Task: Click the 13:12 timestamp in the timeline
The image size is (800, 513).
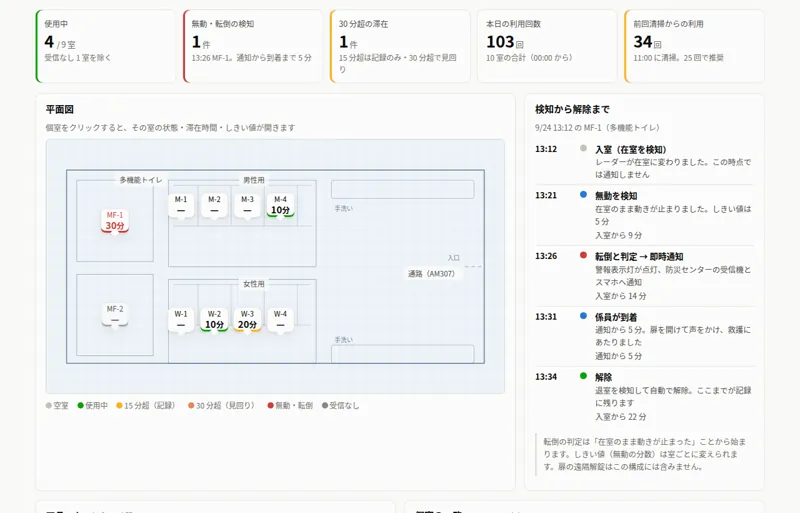Action: [546, 150]
